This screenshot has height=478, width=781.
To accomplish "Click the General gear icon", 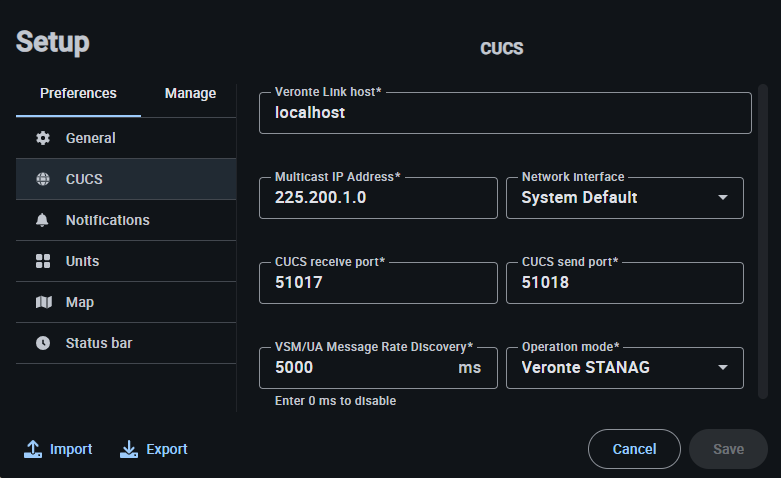I will point(43,138).
